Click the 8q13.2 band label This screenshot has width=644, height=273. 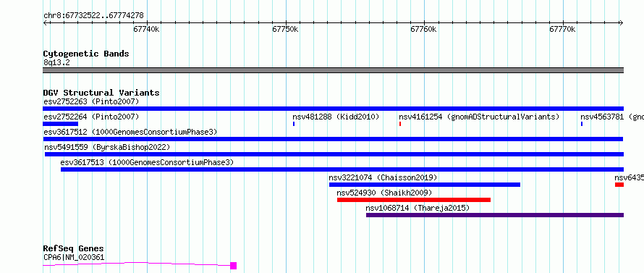[56, 62]
